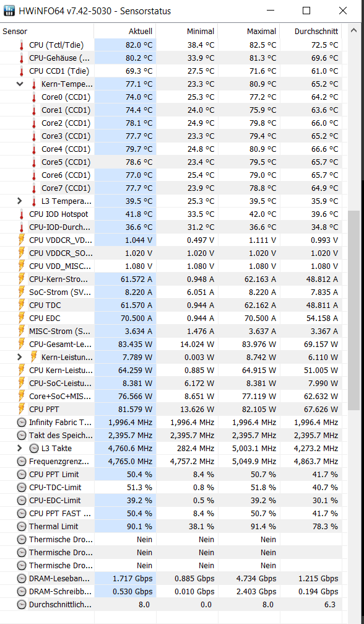Viewport: 364px width, 624px height.
Task: Click the lightning icon for CPU-Kern-Stro...
Action: pos(22,279)
